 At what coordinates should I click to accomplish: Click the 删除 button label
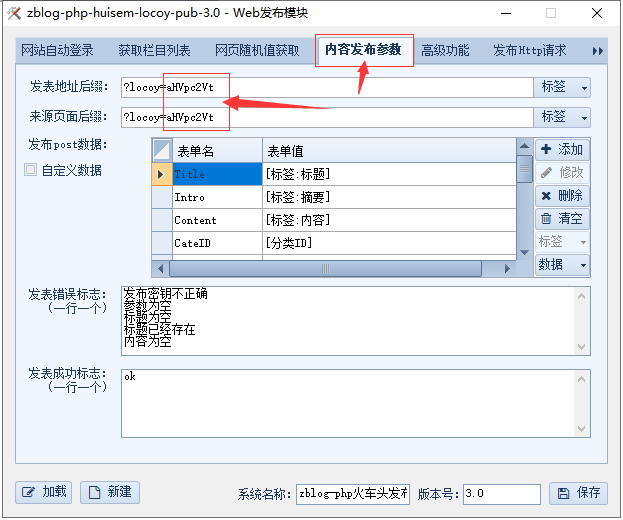(571, 195)
